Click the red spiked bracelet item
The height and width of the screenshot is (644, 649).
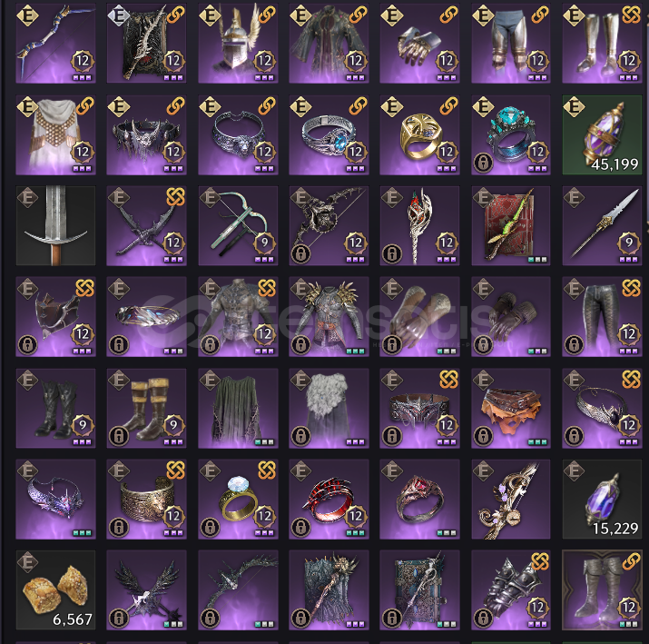pyautogui.click(x=329, y=499)
